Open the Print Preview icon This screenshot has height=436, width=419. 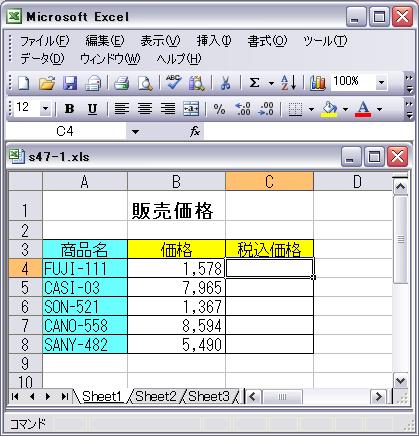(x=145, y=83)
